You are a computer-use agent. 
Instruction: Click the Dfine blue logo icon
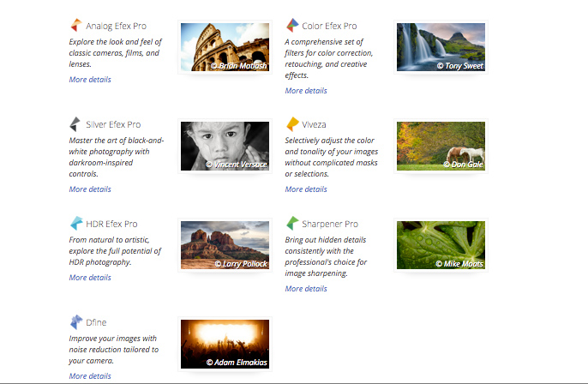point(76,321)
